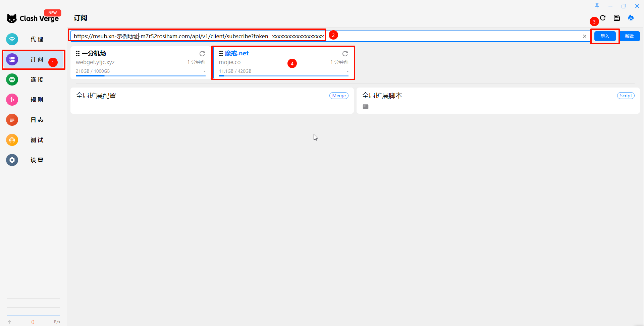Click the blue flame icon
Screen dimensions: 644x326
click(x=631, y=18)
